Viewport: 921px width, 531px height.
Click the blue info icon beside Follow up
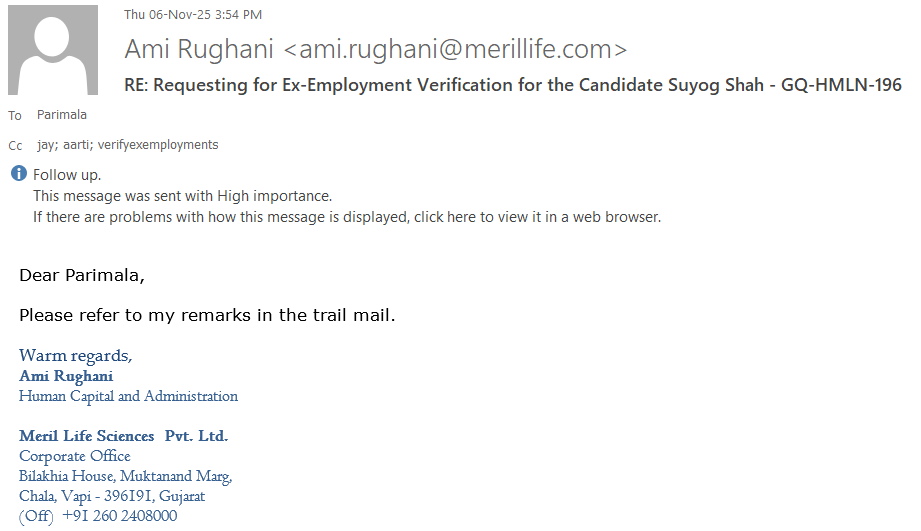19,174
